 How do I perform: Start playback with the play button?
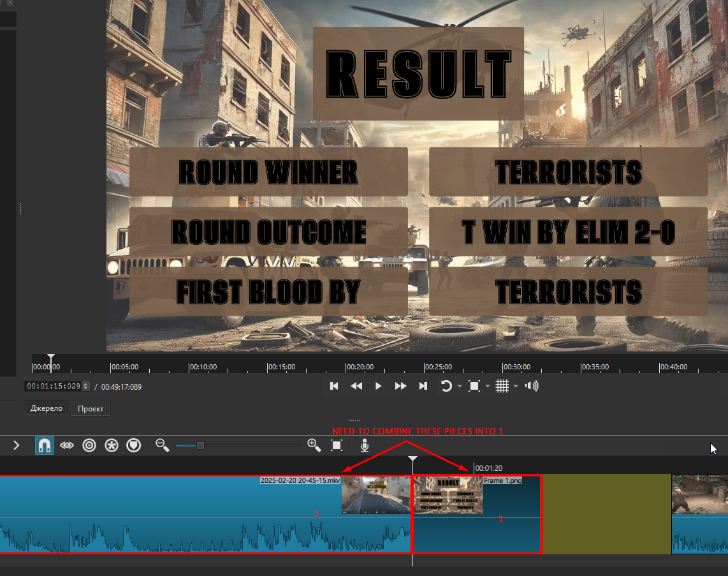click(x=379, y=386)
